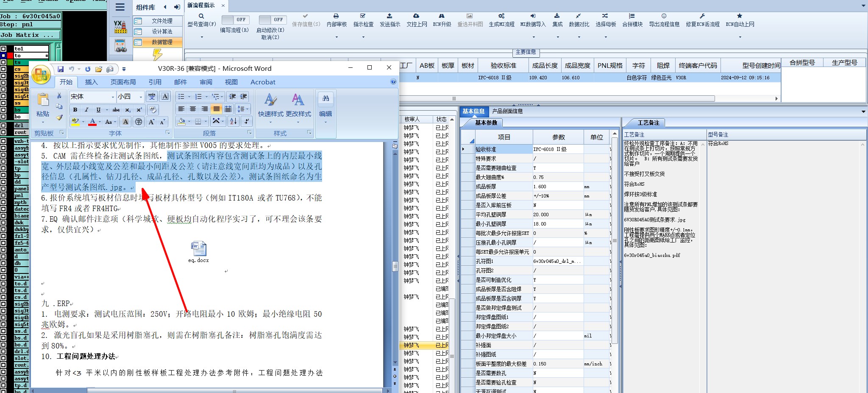
Task: Click the undo arrow in Word
Action: [72, 69]
